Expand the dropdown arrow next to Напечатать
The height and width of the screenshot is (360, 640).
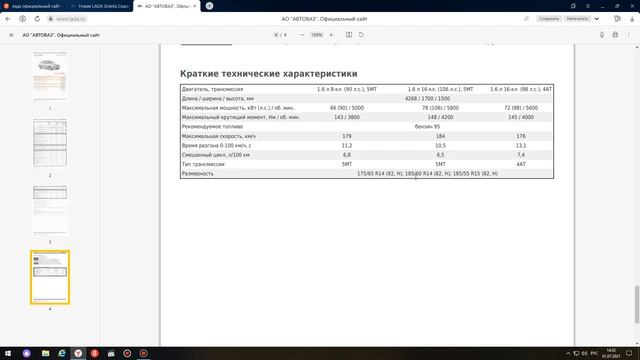point(597,19)
